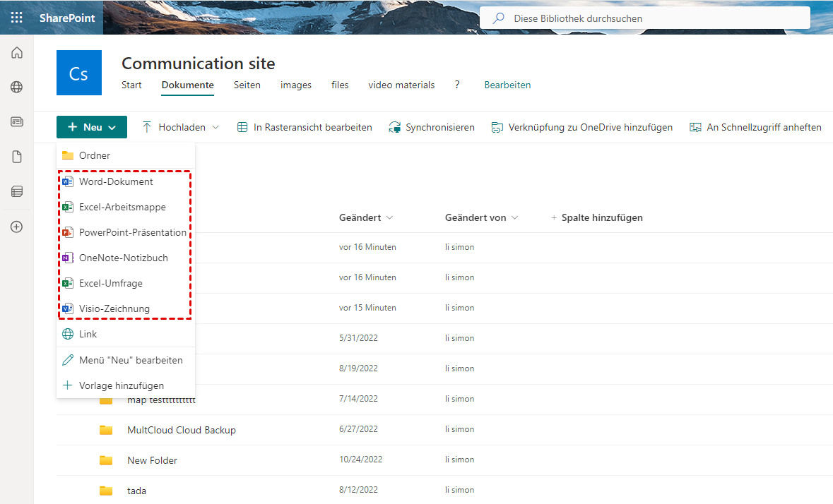This screenshot has width=833, height=504.
Task: Click folder icon of tada row
Action: tap(106, 490)
